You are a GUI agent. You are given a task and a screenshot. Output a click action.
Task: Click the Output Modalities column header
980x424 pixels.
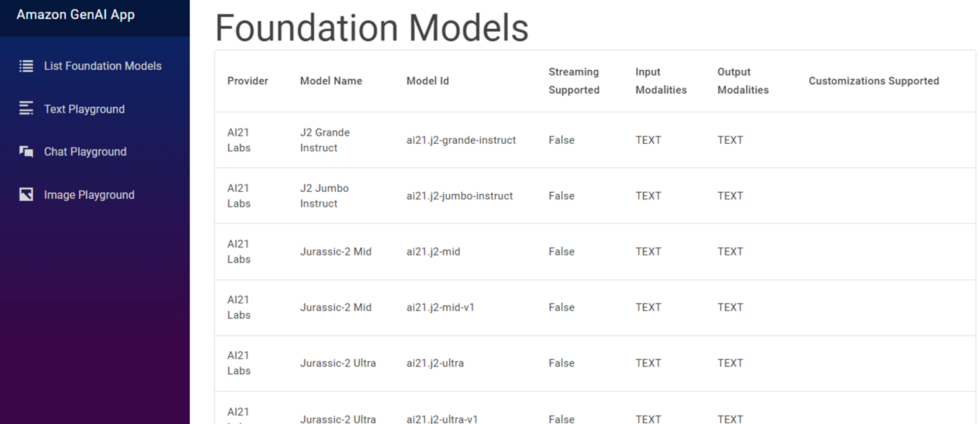pyautogui.click(x=743, y=80)
